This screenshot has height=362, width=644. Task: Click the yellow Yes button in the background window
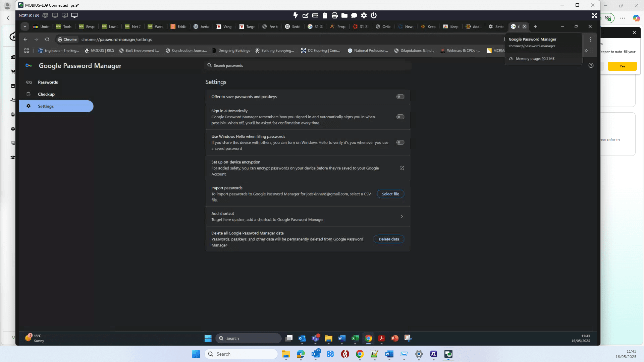pos(622,66)
